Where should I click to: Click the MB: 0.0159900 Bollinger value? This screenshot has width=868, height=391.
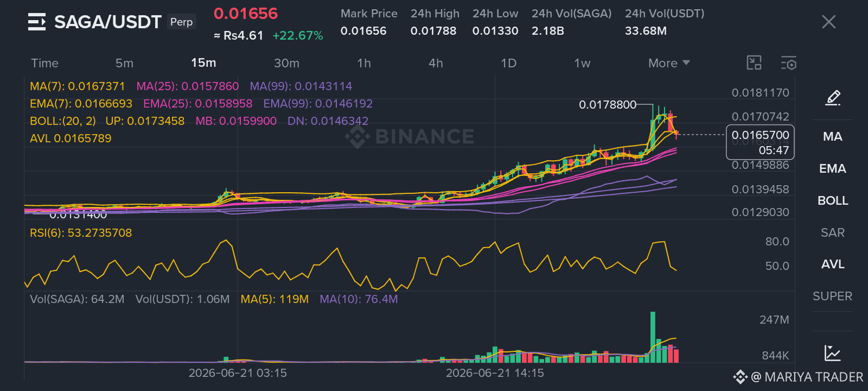[x=236, y=121]
